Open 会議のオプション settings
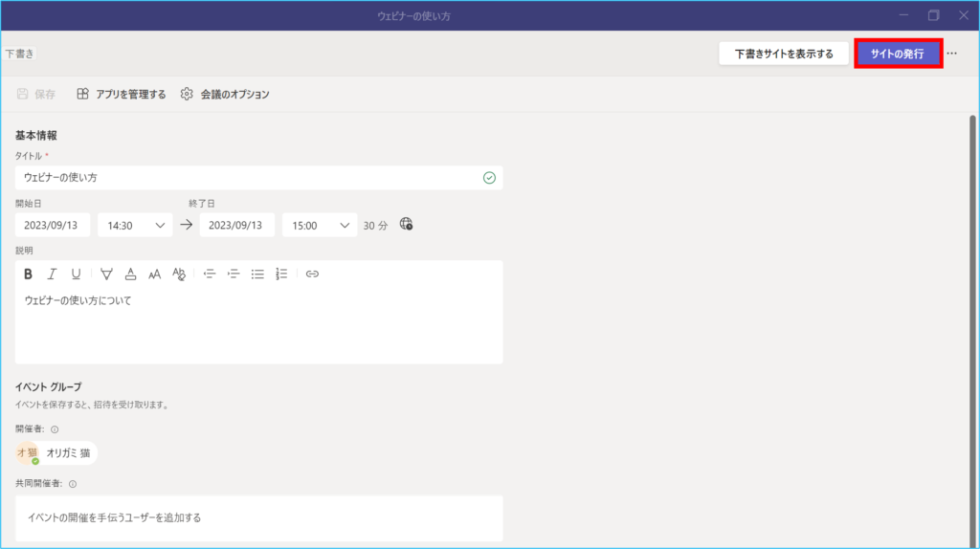This screenshot has height=549, width=980. point(226,94)
